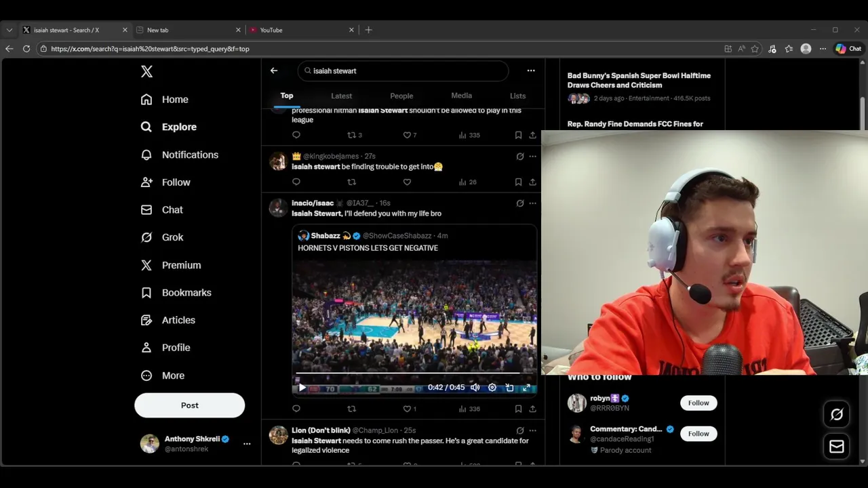
Task: Open Articles from the sidebar
Action: (x=167, y=320)
